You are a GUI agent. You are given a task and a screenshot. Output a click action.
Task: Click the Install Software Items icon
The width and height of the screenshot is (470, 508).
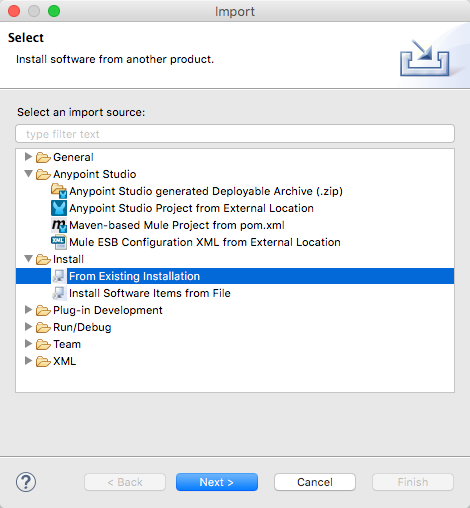coord(59,293)
